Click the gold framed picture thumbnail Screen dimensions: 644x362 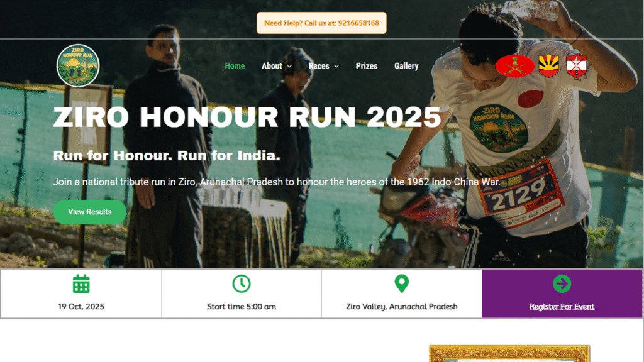point(509,353)
